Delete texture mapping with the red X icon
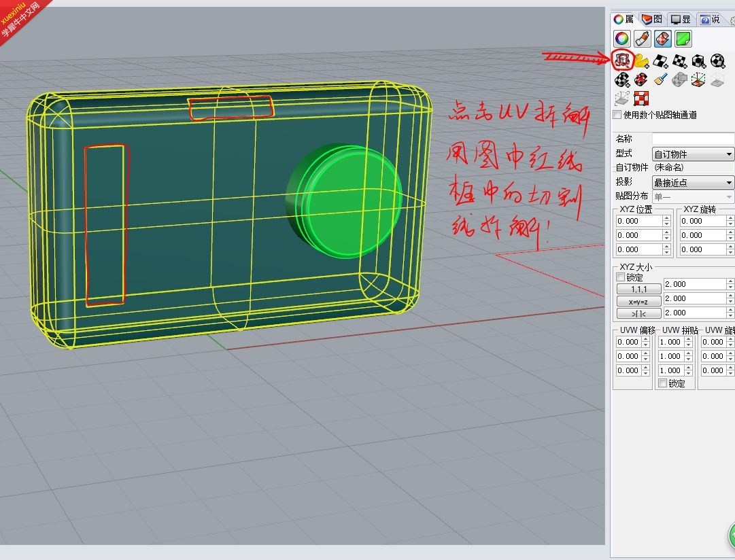735x560 pixels. 641,80
